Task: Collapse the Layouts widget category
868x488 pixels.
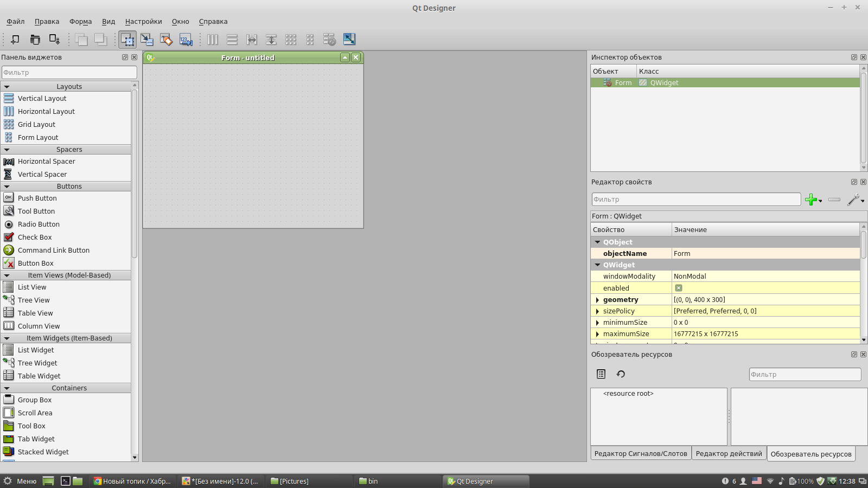Action: (7, 87)
